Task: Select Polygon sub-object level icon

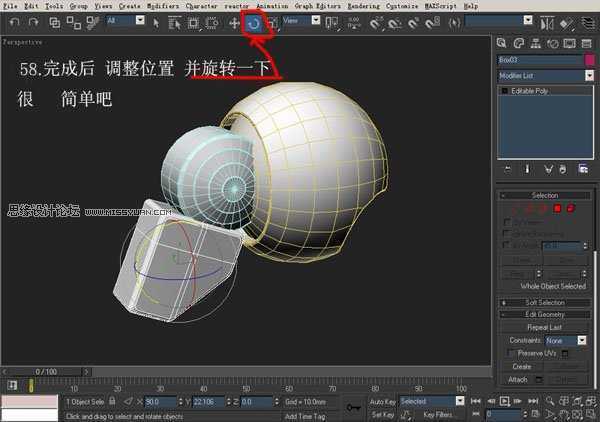Action: (x=557, y=209)
